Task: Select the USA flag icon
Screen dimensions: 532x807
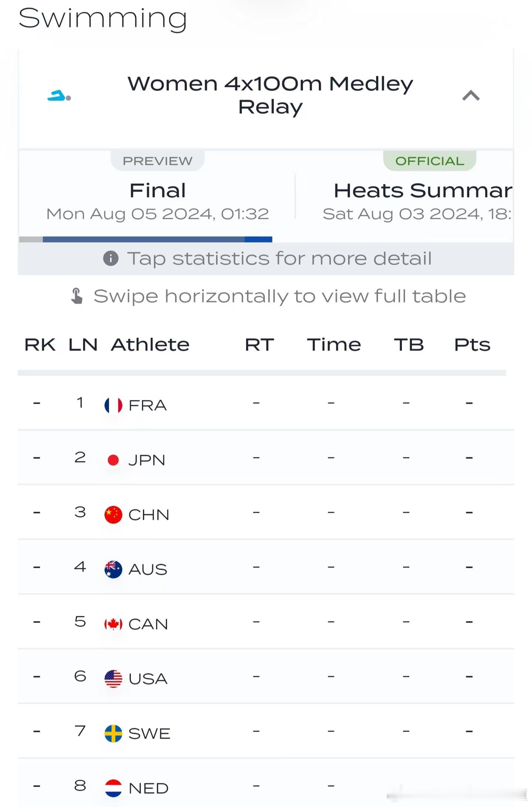Action: pos(113,679)
